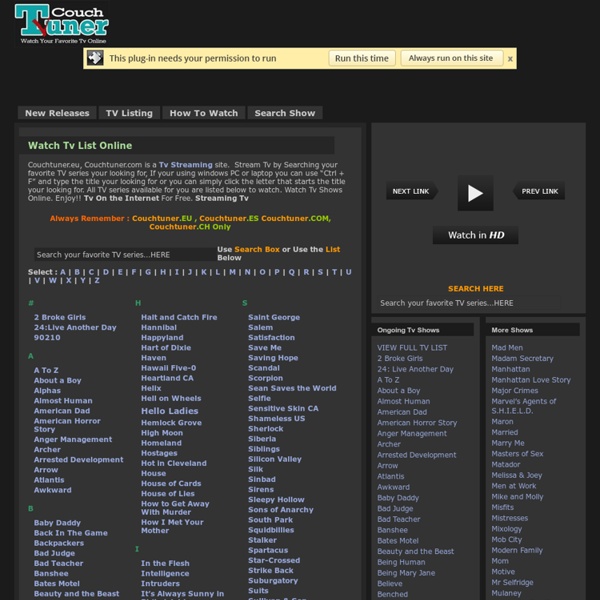This screenshot has width=600, height=600.
Task: Jump to letter S in Select list
Action: coord(320,272)
